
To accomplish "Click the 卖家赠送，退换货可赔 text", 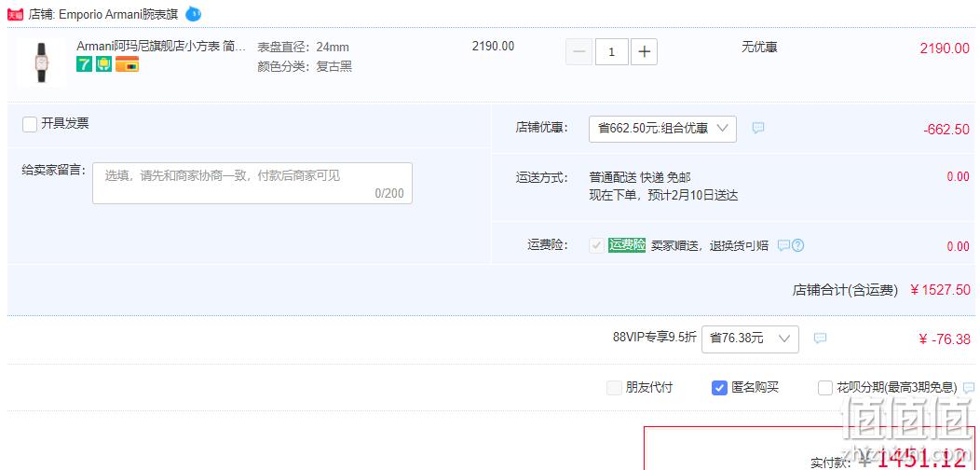I will [710, 245].
